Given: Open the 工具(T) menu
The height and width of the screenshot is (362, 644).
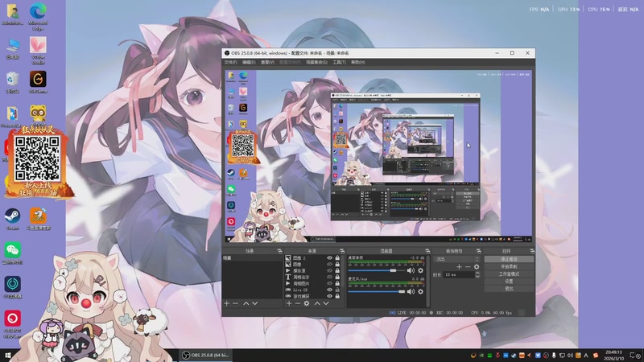Looking at the screenshot, I should [339, 63].
